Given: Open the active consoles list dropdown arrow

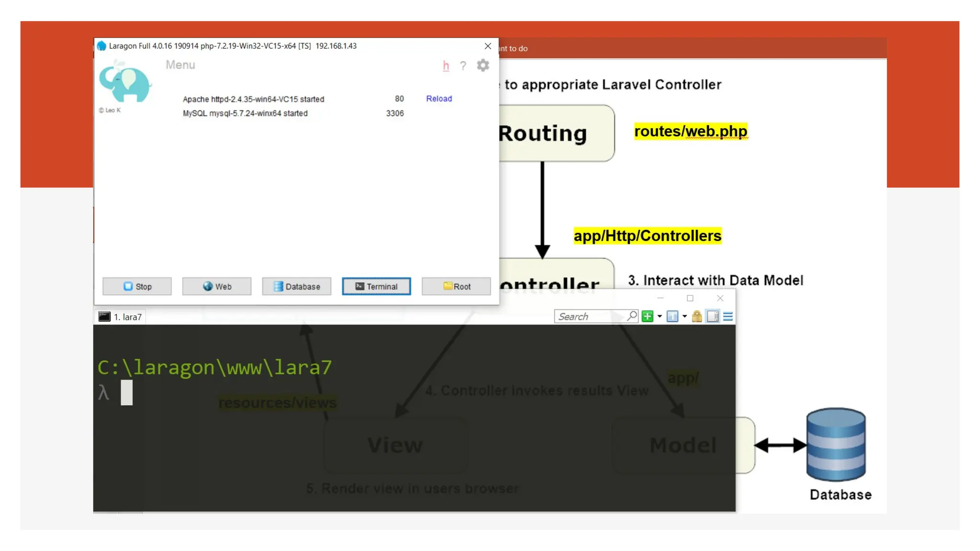Looking at the screenshot, I should 684,316.
